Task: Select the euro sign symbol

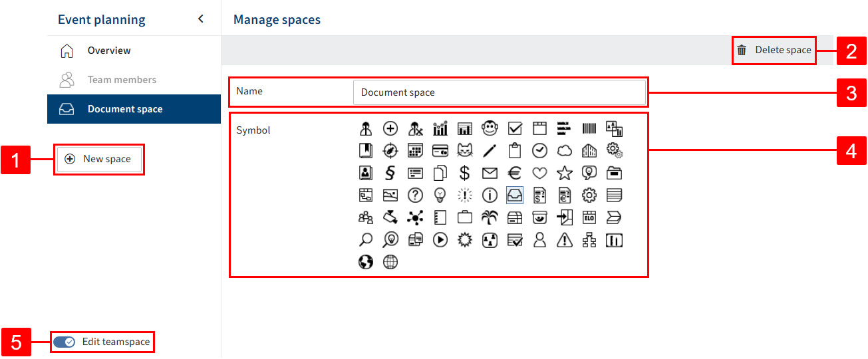Action: pos(515,173)
